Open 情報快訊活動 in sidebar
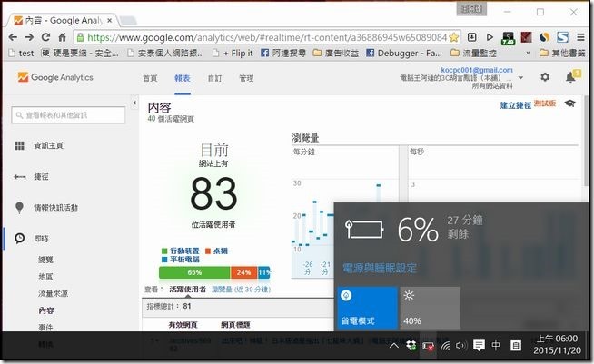This screenshot has width=594, height=364. pos(55,208)
